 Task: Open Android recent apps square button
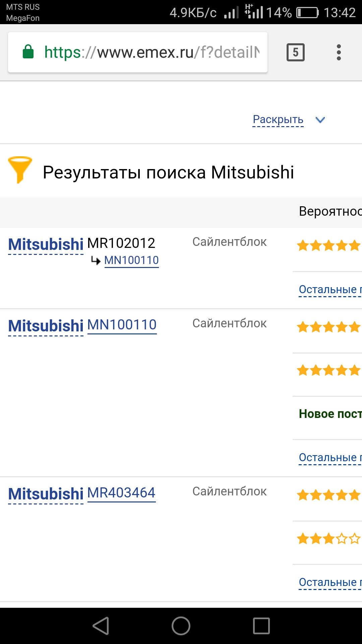pos(261,626)
